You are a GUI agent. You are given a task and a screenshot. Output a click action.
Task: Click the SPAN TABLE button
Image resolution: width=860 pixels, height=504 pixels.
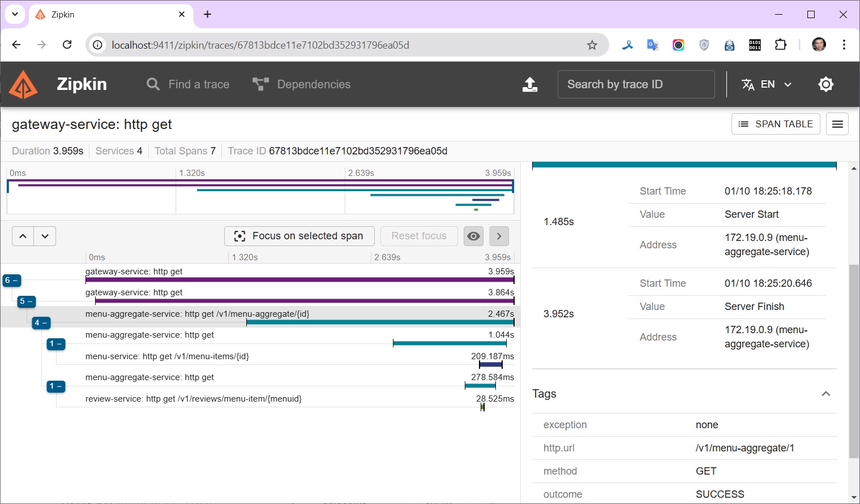775,124
